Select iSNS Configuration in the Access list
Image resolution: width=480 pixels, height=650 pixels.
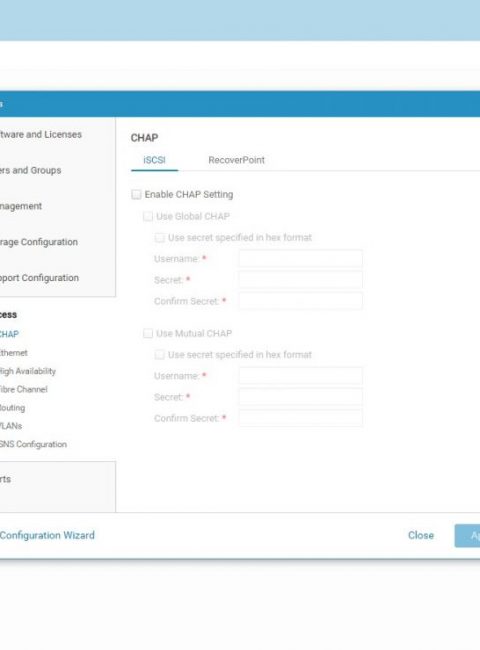point(33,444)
